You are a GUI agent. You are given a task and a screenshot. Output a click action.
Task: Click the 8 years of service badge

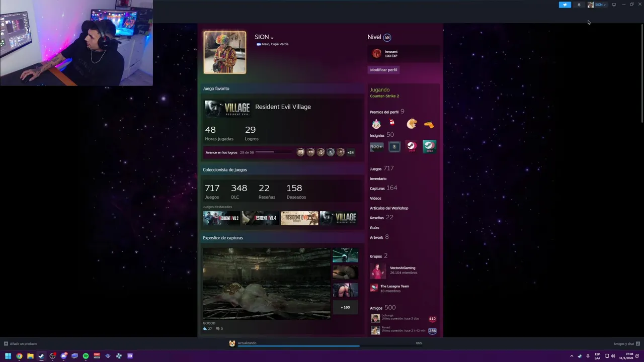pyautogui.click(x=394, y=147)
